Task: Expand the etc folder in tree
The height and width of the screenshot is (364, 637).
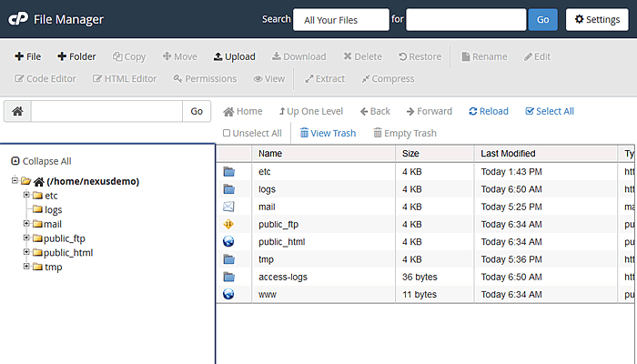Action: pos(26,196)
